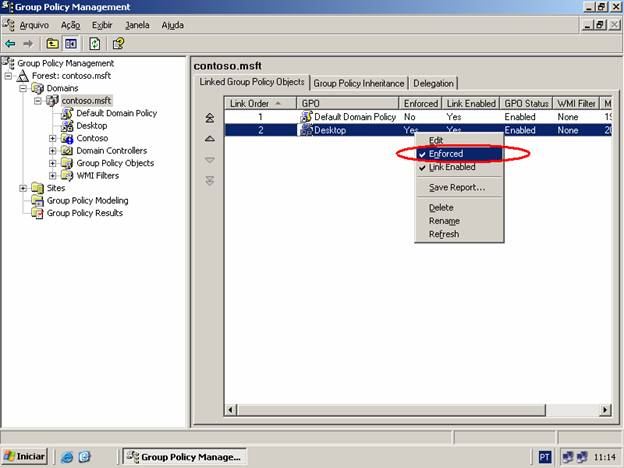The width and height of the screenshot is (624, 468).
Task: Choose Rename in the context menu
Action: pos(458,221)
